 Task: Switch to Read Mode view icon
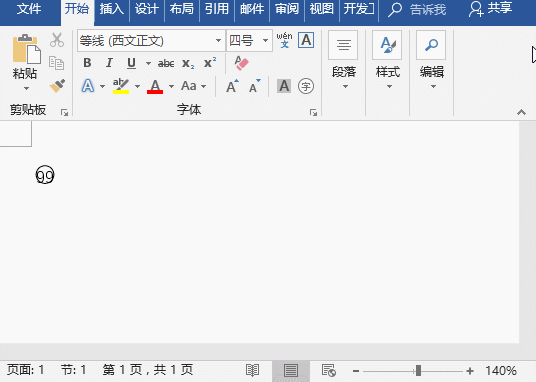tap(252, 370)
